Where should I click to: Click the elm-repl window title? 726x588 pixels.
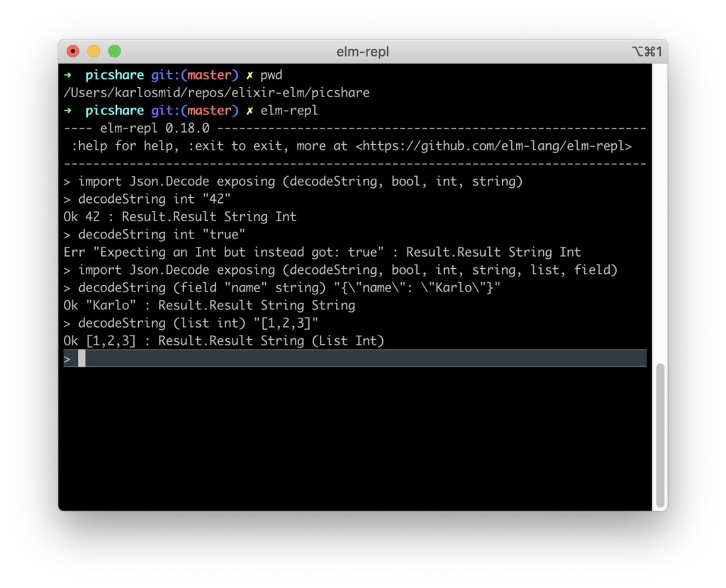(362, 52)
